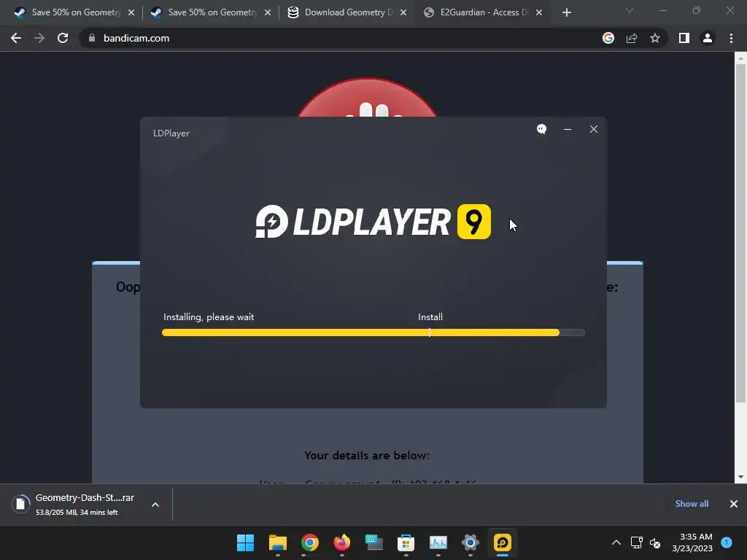747x560 pixels.
Task: Show hidden system tray icons
Action: 616,542
